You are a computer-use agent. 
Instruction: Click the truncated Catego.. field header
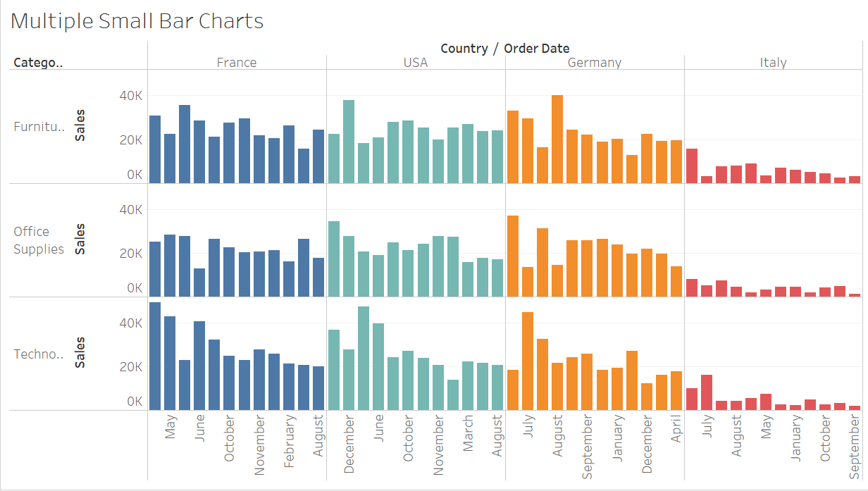tap(38, 63)
